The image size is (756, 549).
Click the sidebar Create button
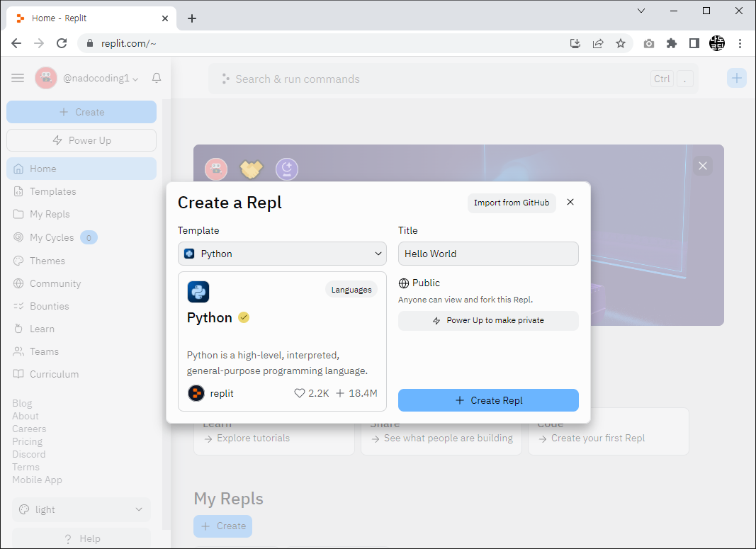(x=81, y=112)
